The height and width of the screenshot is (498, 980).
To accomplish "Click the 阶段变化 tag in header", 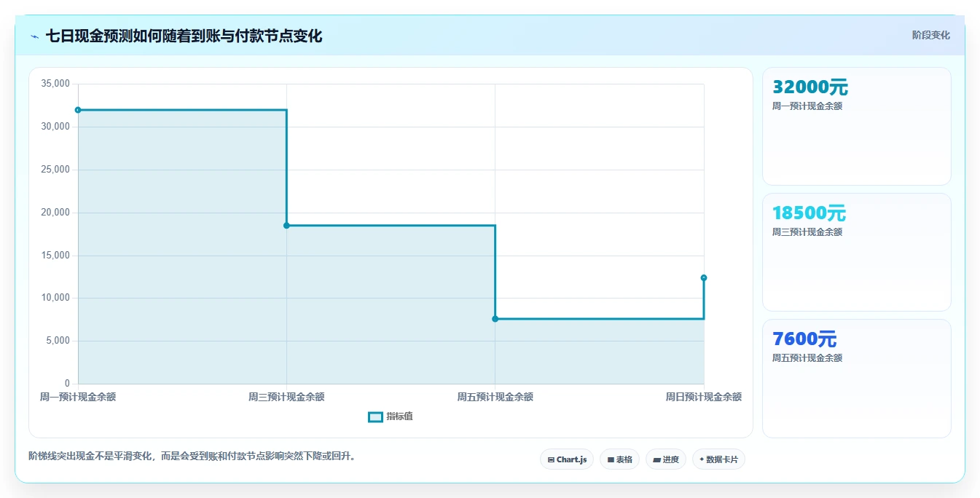I will pos(930,35).
